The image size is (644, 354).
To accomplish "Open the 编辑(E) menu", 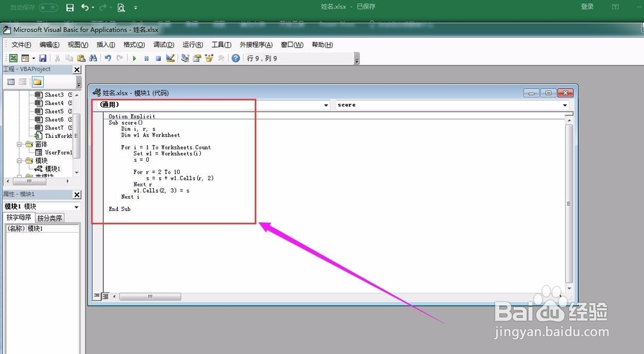I will tap(50, 45).
